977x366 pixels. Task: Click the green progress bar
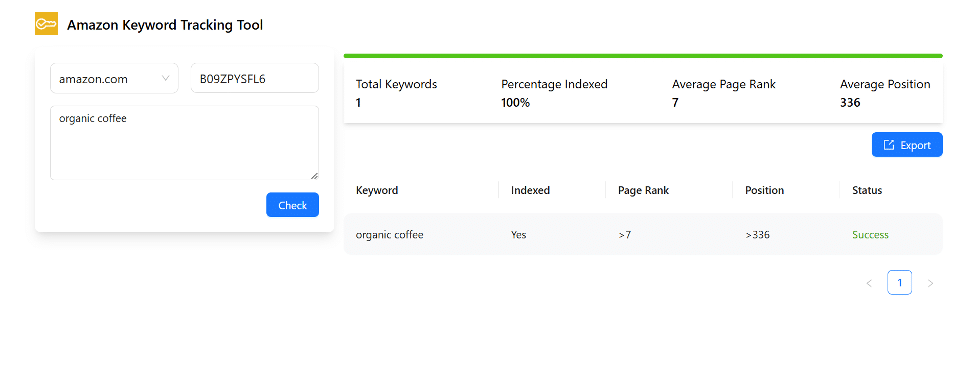coord(643,56)
